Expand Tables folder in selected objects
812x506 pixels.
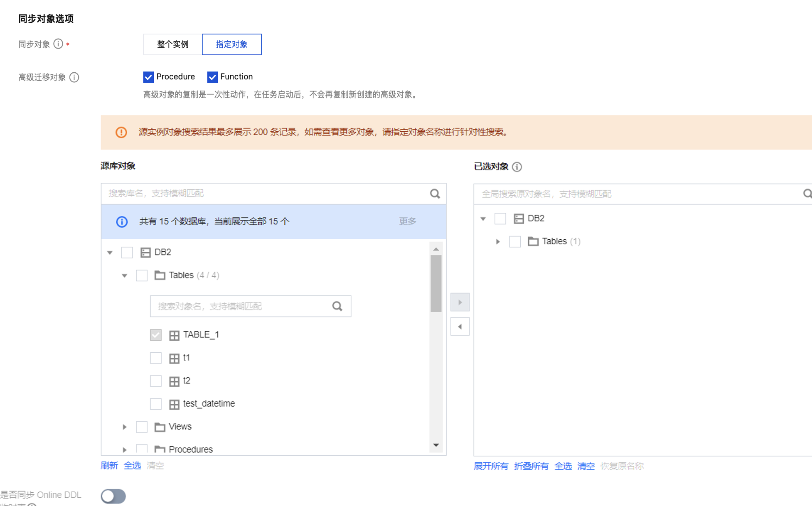pyautogui.click(x=498, y=242)
